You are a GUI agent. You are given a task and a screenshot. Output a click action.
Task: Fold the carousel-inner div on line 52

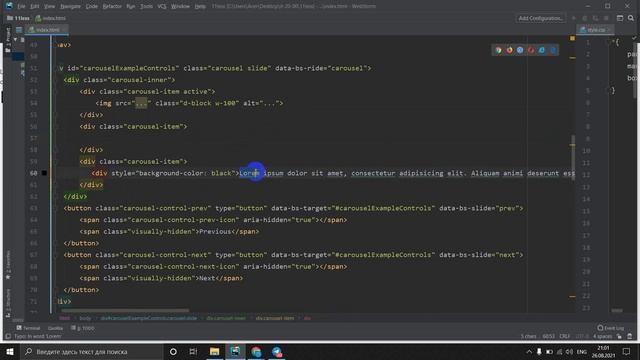point(56,80)
